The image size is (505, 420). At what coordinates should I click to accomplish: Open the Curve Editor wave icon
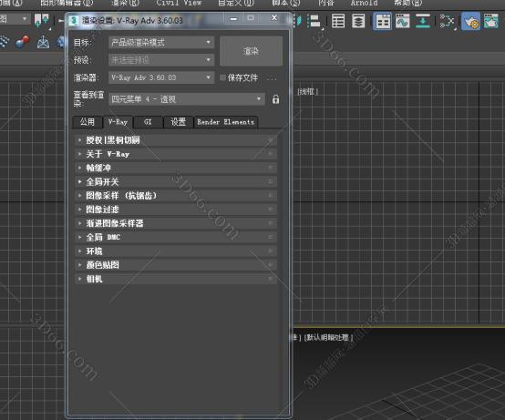point(403,21)
